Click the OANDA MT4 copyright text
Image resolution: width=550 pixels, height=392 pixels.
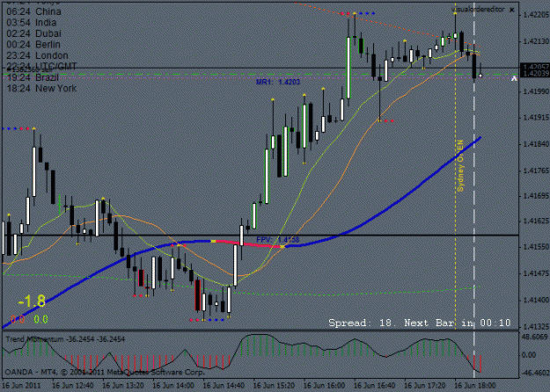click(105, 372)
